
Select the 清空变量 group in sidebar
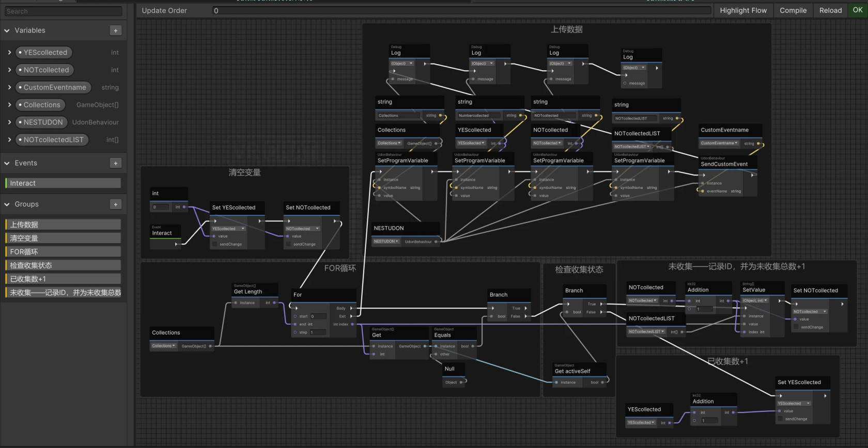coord(63,238)
